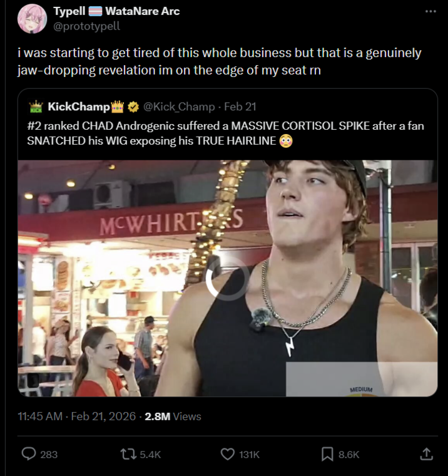Click the 11:45 AM post timestamp
Screen dimensions: 448x476
click(x=41, y=416)
